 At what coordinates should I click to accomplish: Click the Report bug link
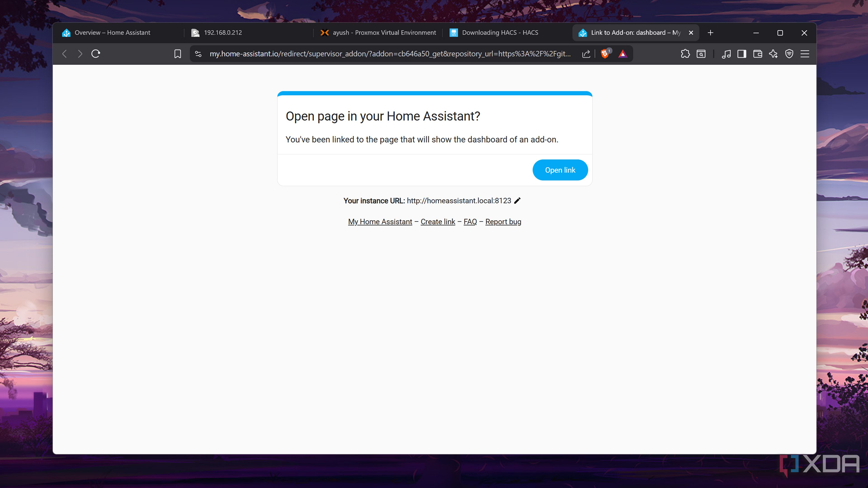pyautogui.click(x=503, y=222)
